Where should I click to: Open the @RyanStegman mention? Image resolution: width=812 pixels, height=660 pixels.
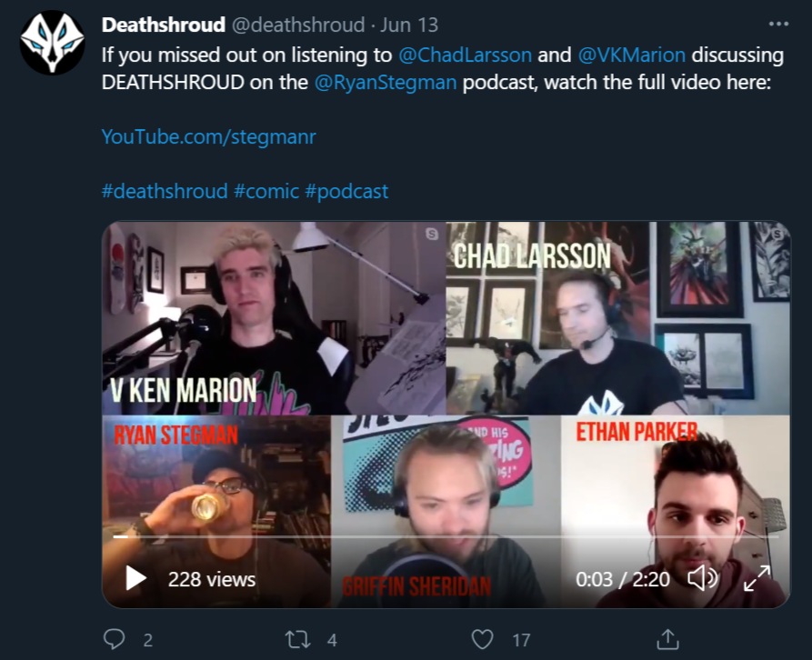386,83
